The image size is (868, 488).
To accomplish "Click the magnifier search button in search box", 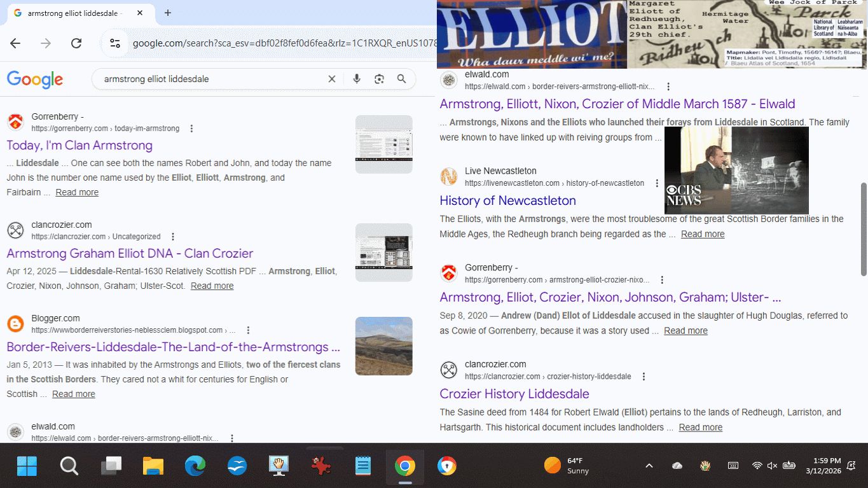I will point(401,79).
